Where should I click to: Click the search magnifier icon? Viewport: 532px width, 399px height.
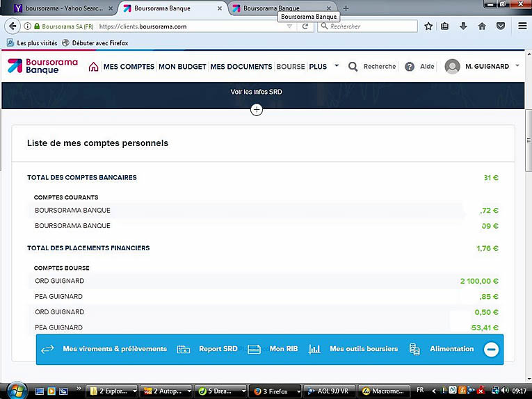(353, 67)
